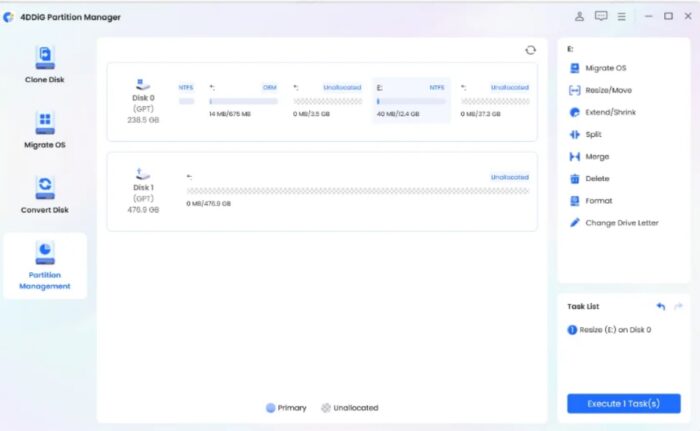Click the Disk 1 (GPT) 476.9 GB label
The image size is (700, 431).
(143, 198)
